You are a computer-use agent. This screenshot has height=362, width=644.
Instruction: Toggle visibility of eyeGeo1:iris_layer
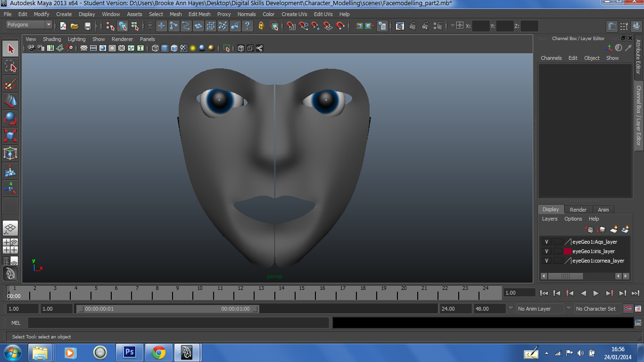point(546,251)
